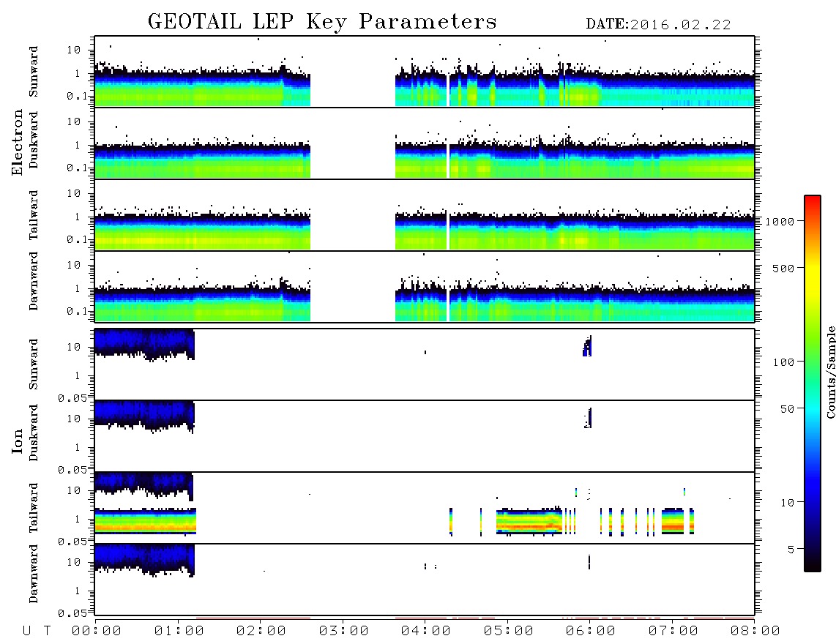Click the Electron "Sunward" panel label

click(34, 72)
